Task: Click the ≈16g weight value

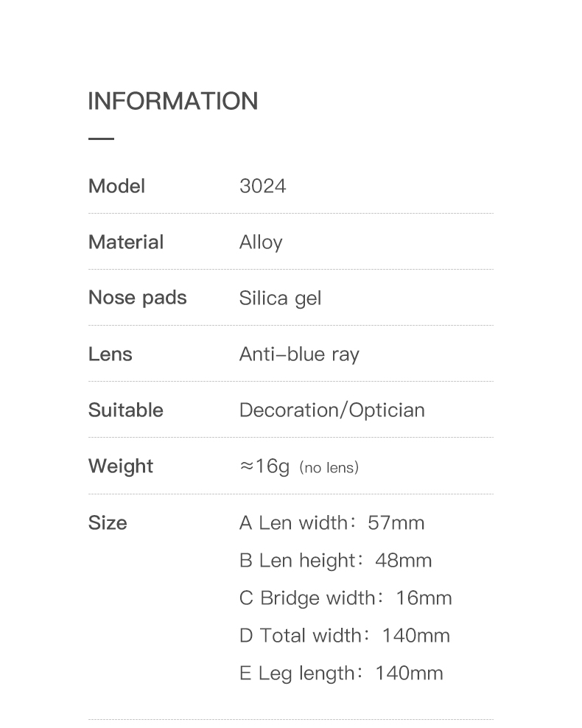Action: point(264,466)
